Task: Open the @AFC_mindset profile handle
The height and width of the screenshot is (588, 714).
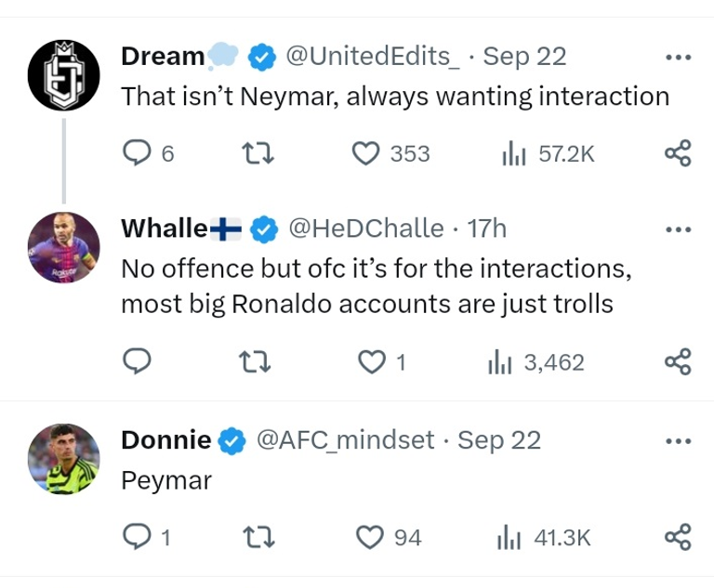Action: tap(344, 439)
